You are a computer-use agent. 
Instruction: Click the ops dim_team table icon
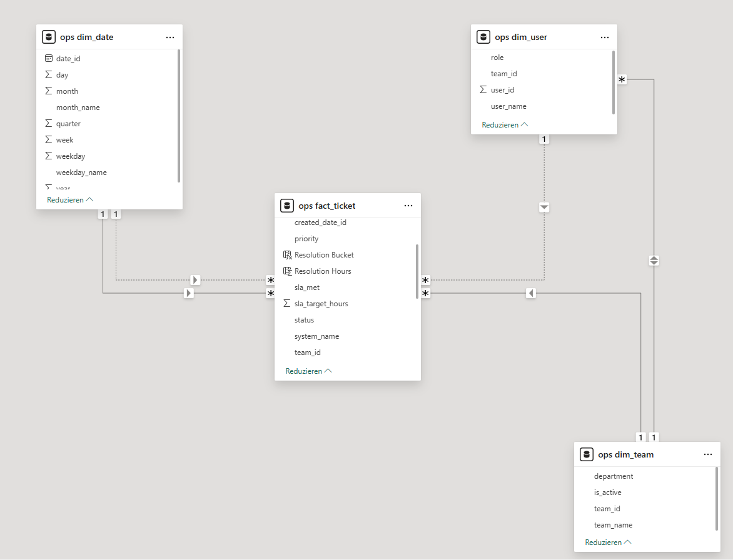coord(587,454)
